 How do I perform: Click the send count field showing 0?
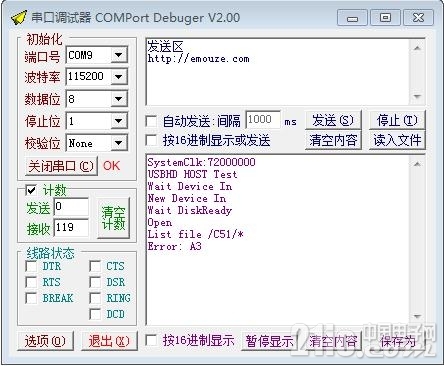click(71, 207)
